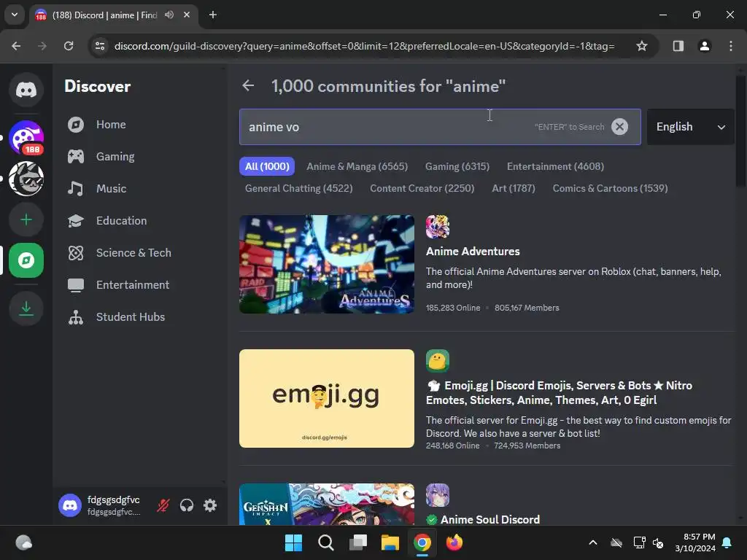Viewport: 747px width, 560px height.
Task: View site information icon in address bar
Action: point(100,46)
